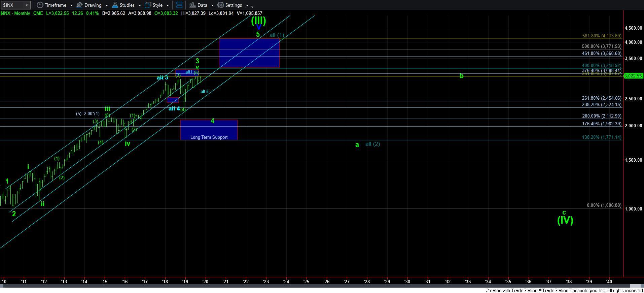The image size is (644, 293).
Task: Open the Timeframe menu
Action: click(x=52, y=5)
